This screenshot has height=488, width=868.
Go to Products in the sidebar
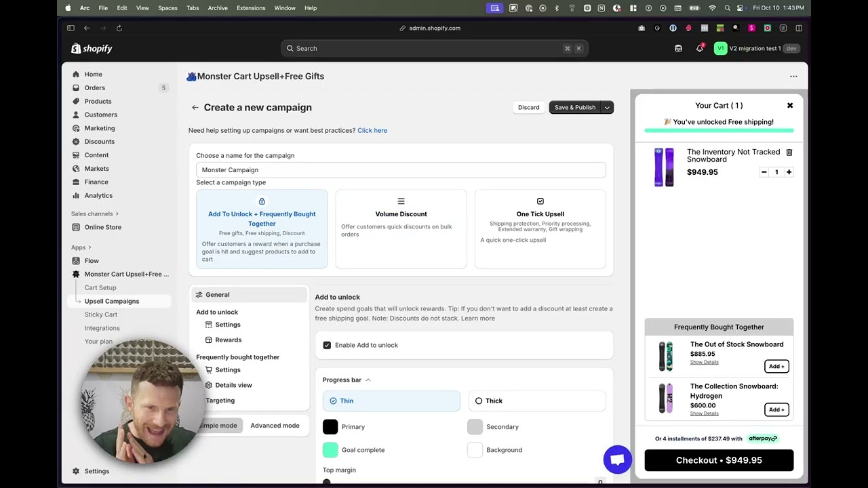[x=98, y=101]
